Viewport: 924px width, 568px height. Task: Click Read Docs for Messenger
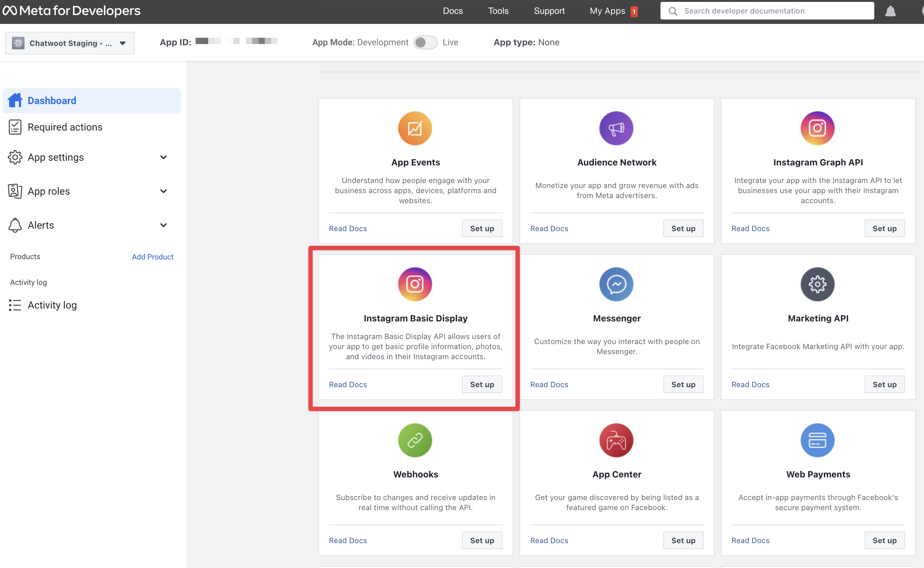pos(549,384)
